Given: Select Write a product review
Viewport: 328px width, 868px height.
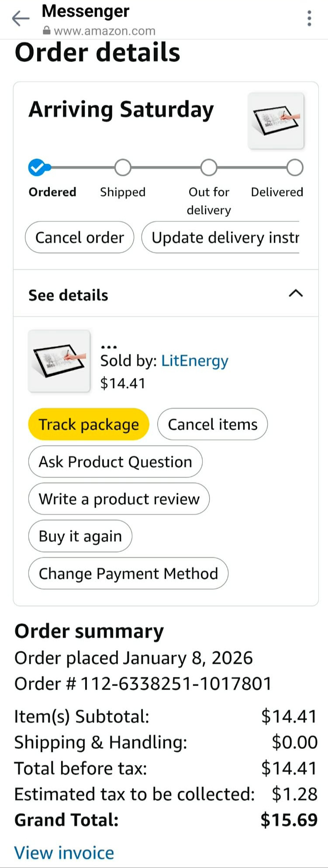Looking at the screenshot, I should (119, 499).
